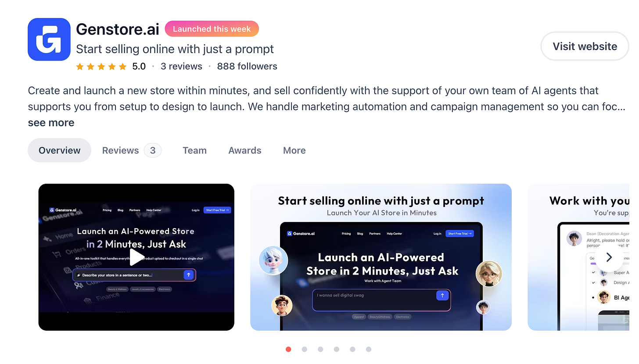The image size is (639, 364).
Task: Expand description with see more
Action: (51, 123)
